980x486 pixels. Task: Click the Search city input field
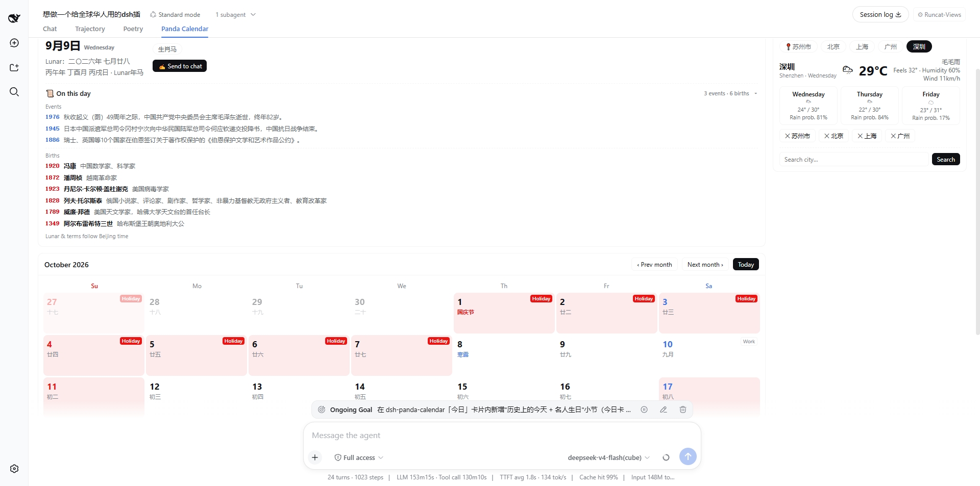click(854, 159)
